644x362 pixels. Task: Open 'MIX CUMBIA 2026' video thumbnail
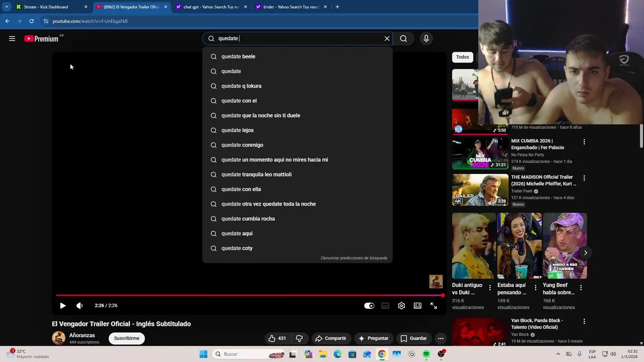click(x=480, y=154)
